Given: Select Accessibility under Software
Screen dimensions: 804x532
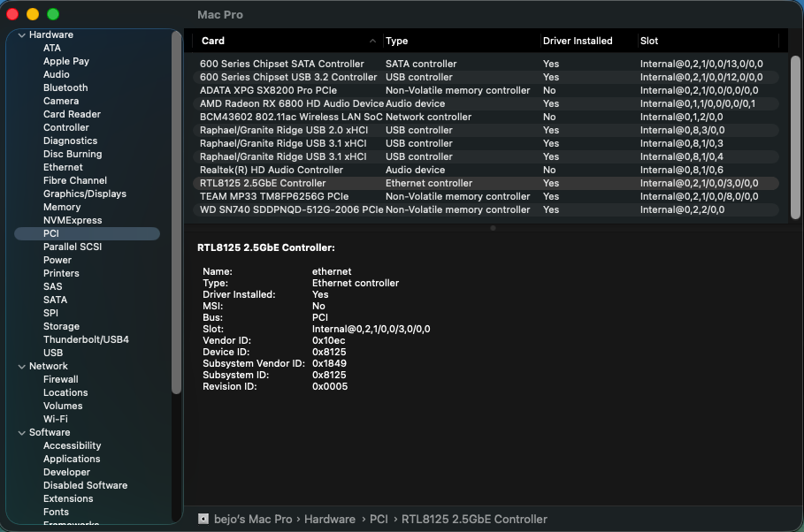Looking at the screenshot, I should [x=73, y=446].
